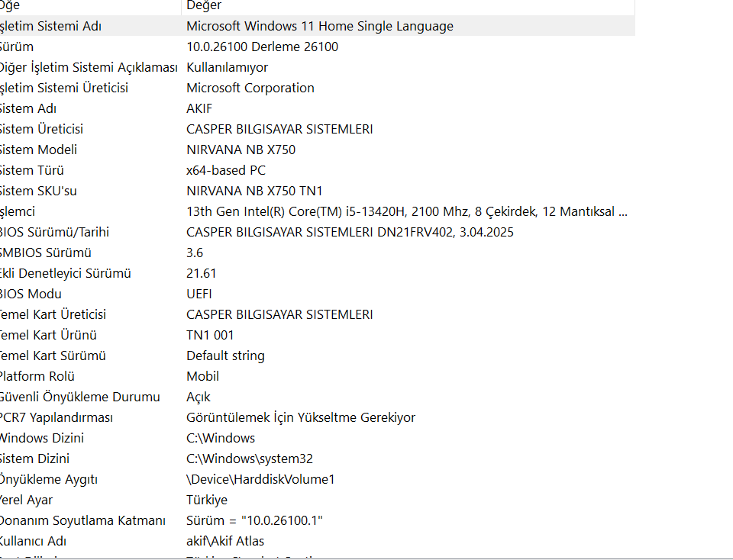Viewport: 733px width, 560px height.
Task: Select the Kullanıcı Adı row label
Action: point(33,541)
